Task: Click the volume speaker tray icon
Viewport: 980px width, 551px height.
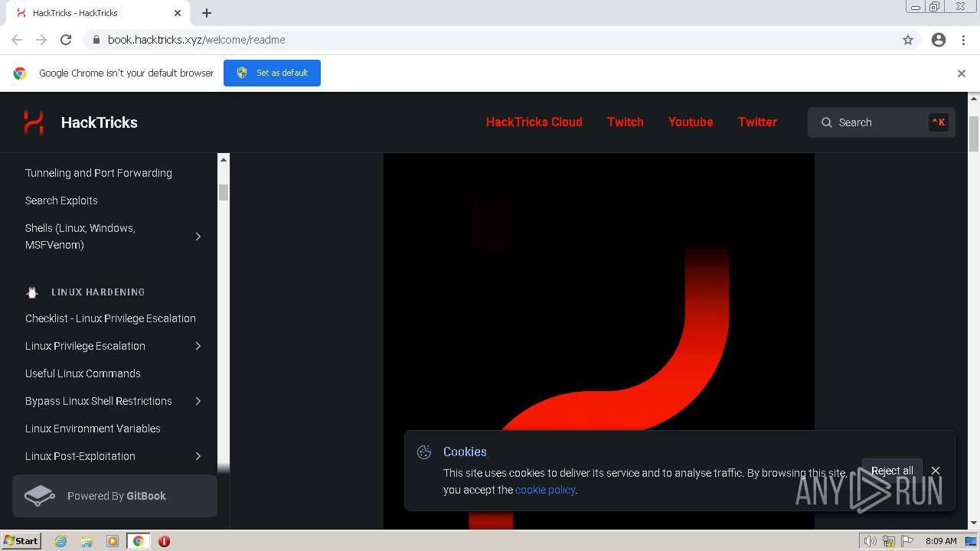Action: click(x=870, y=541)
